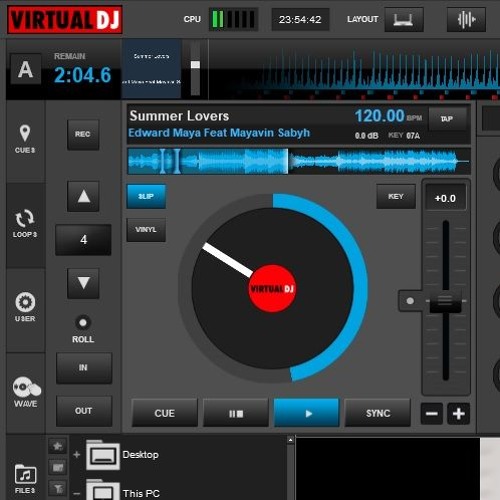Expand the Desktop folder with plus sign

tap(77, 454)
